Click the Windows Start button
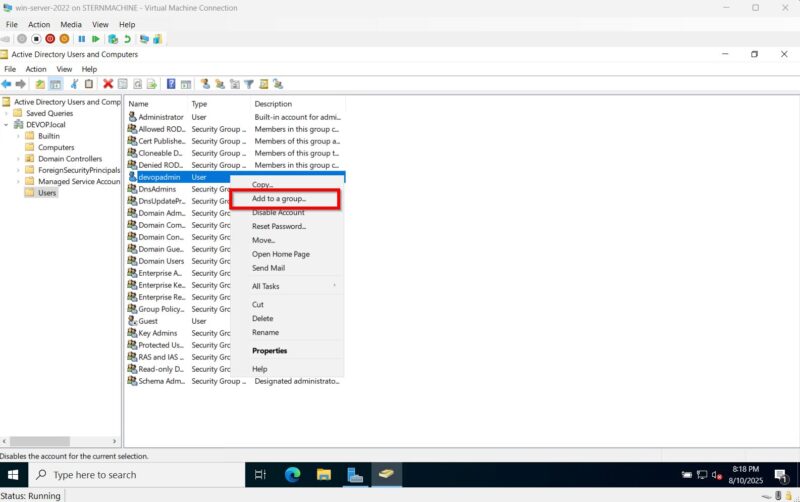The width and height of the screenshot is (800, 502). tap(14, 475)
